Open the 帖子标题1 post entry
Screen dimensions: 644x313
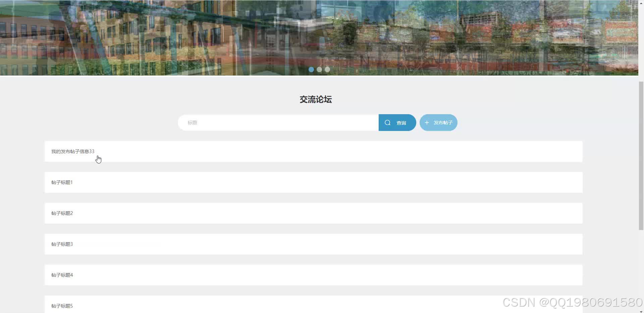coord(62,182)
